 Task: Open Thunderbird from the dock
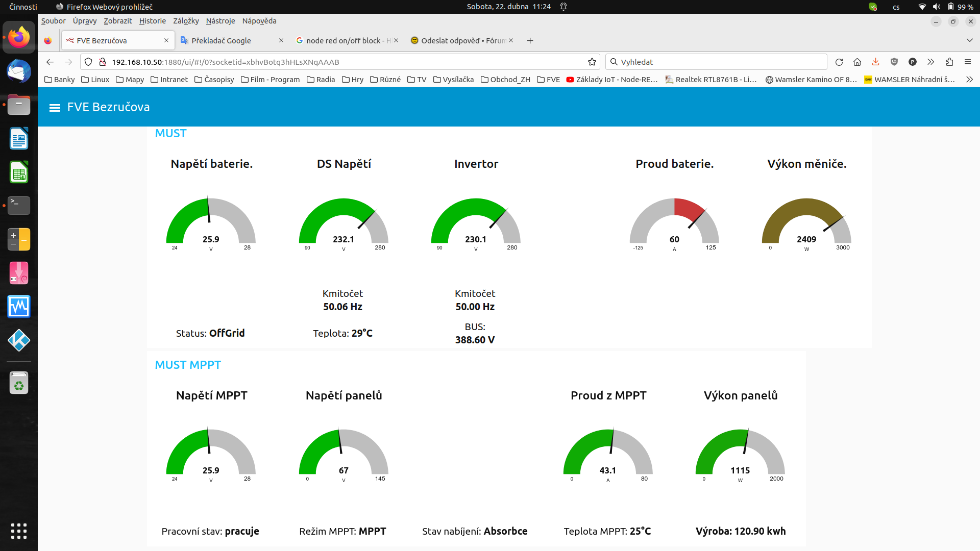tap(19, 71)
